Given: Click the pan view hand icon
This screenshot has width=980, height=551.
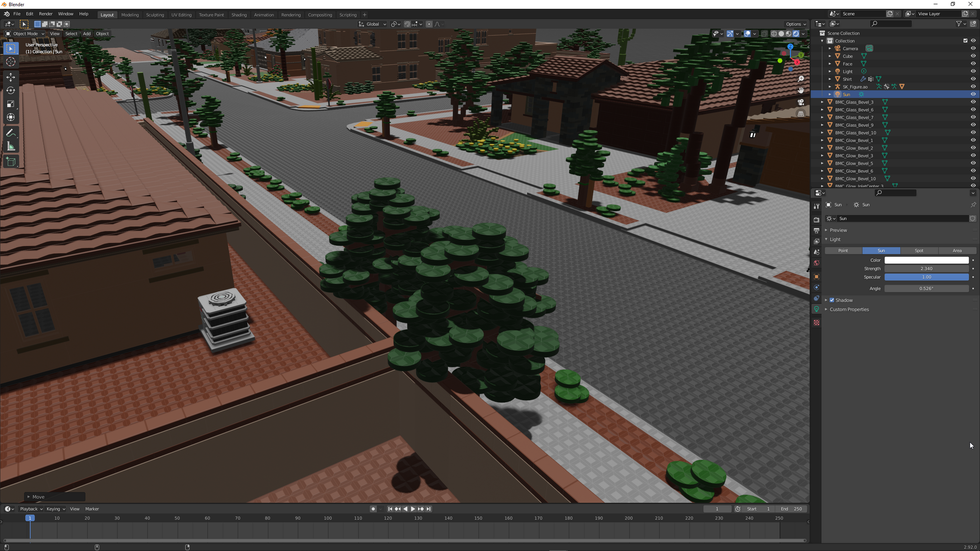Looking at the screenshot, I should click(x=801, y=90).
